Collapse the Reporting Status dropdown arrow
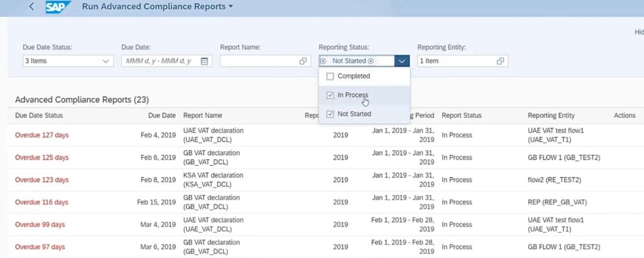Screen dimensions: 644x258 402,61
